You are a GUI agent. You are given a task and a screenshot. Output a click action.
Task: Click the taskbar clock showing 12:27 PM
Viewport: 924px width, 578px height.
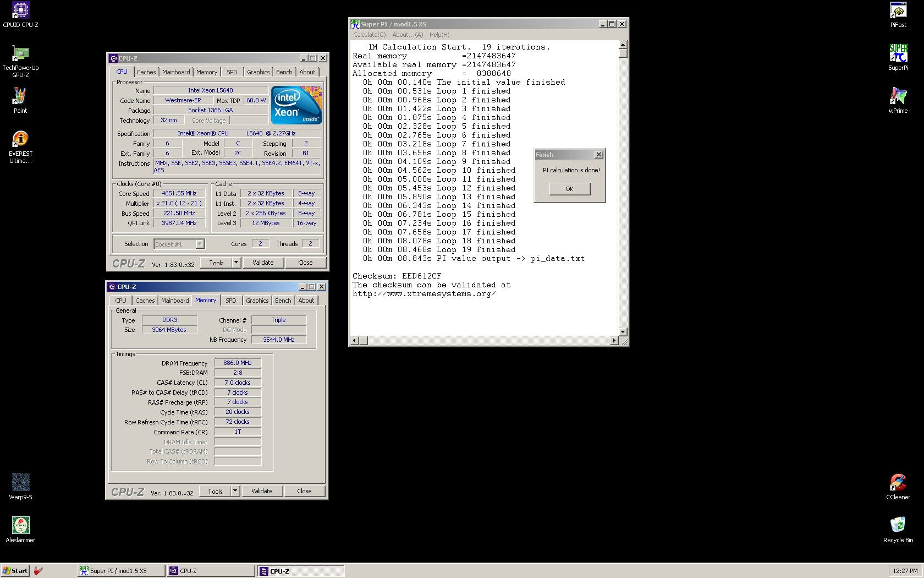(x=905, y=571)
